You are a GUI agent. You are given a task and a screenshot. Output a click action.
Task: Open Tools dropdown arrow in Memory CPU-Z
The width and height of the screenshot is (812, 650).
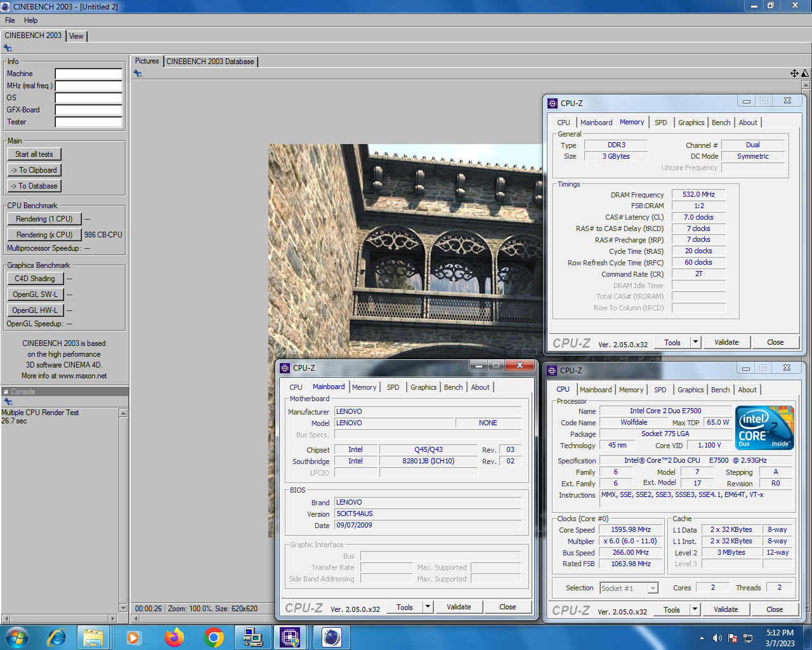pyautogui.click(x=695, y=342)
